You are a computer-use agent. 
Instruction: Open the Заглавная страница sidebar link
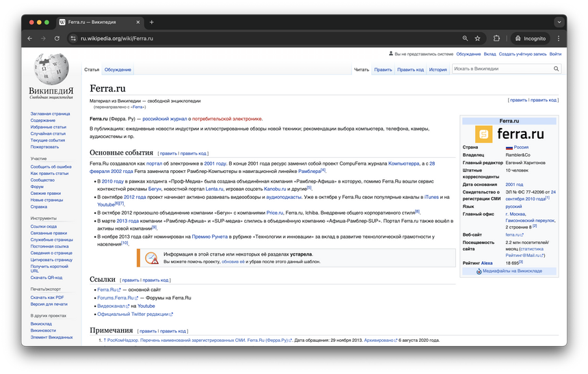[50, 114]
